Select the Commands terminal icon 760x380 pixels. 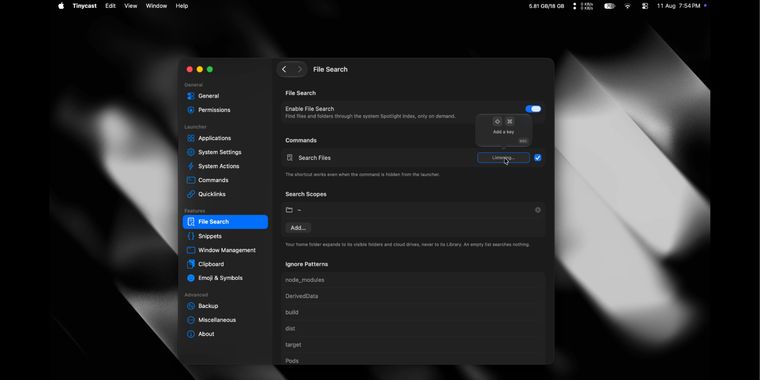(x=191, y=180)
